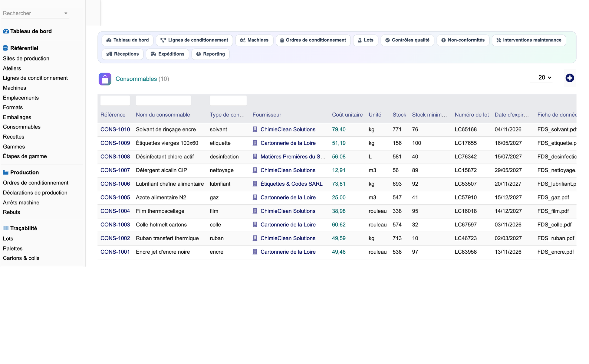Click the Consommables list title link
Viewport: 589px width, 364px height.
coord(136,79)
